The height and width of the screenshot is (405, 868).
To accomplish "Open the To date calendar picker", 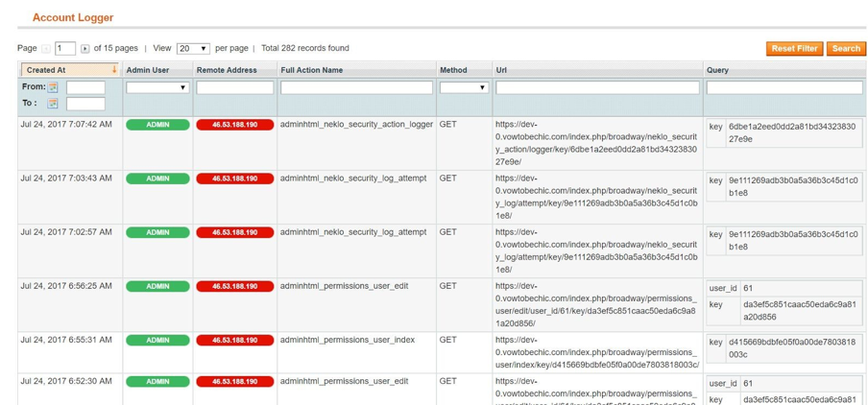I will 53,103.
